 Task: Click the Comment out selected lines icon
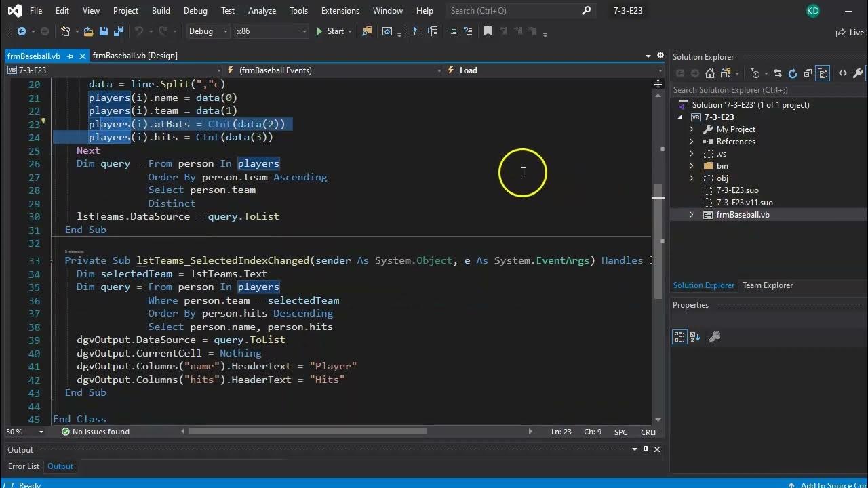click(x=453, y=31)
